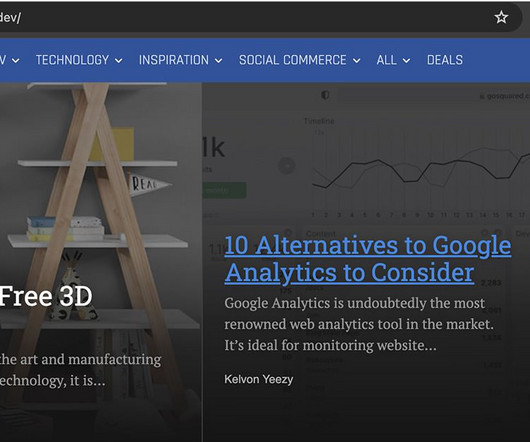The image size is (530, 442).
Task: Bookmark this page with the star icon
Action: pyautogui.click(x=501, y=17)
